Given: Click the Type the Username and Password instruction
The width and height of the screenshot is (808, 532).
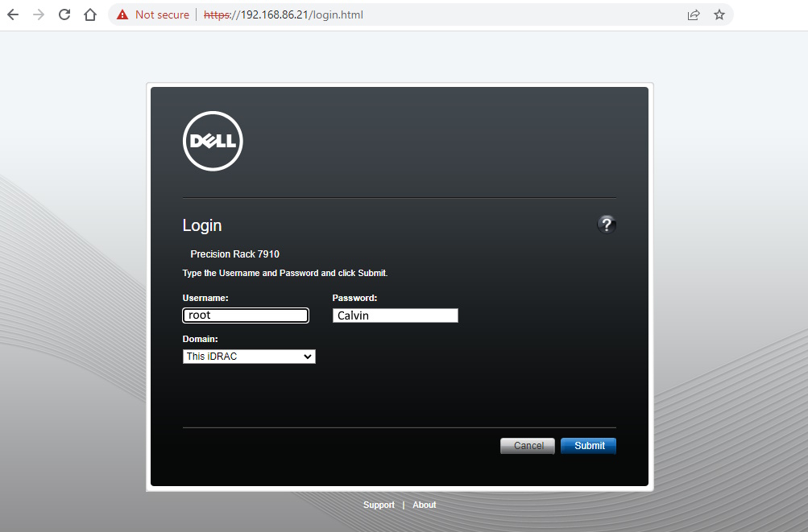Looking at the screenshot, I should point(285,273).
